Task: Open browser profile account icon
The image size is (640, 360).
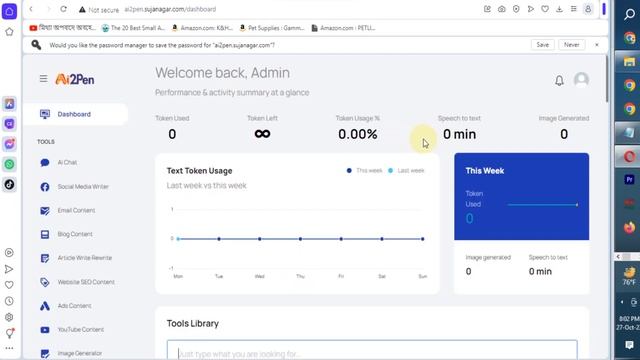Action: pos(588,9)
